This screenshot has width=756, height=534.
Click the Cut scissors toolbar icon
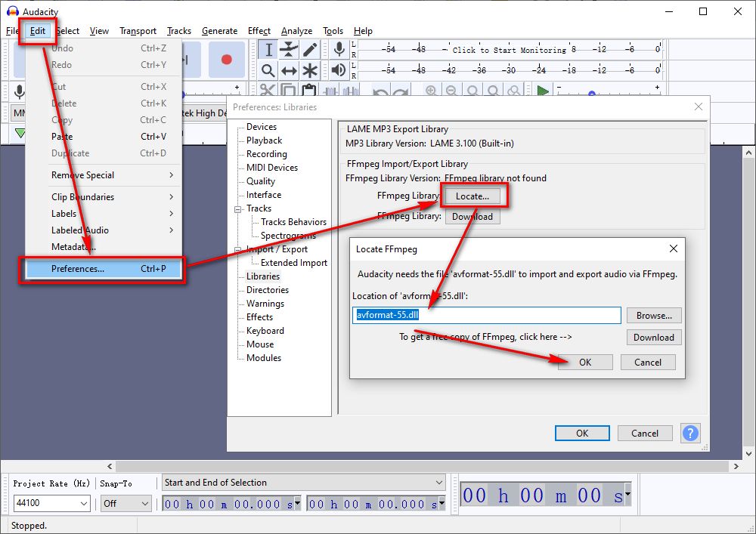(x=268, y=90)
